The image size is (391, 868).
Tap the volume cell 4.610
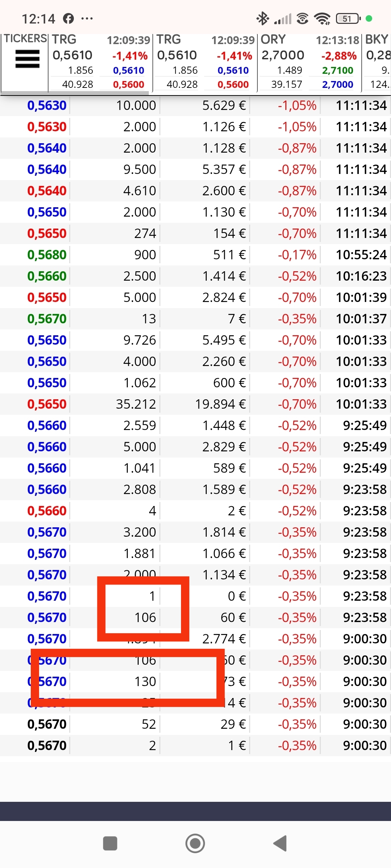click(140, 191)
